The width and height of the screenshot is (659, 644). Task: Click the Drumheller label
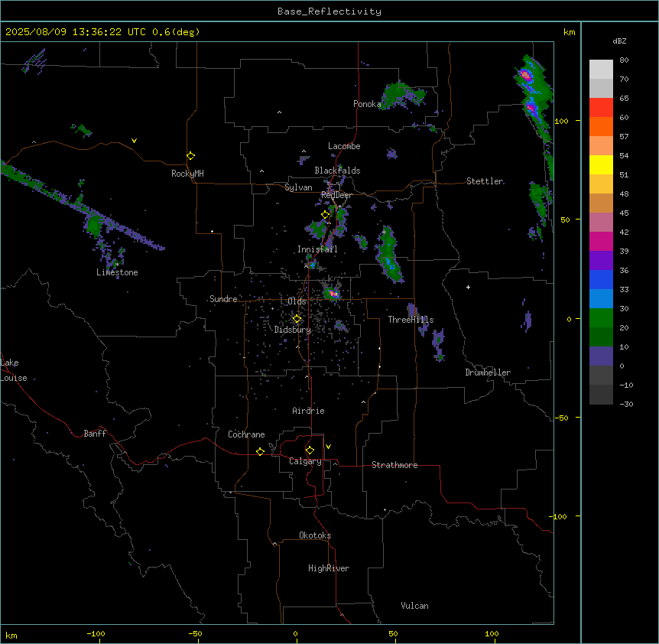tap(488, 372)
